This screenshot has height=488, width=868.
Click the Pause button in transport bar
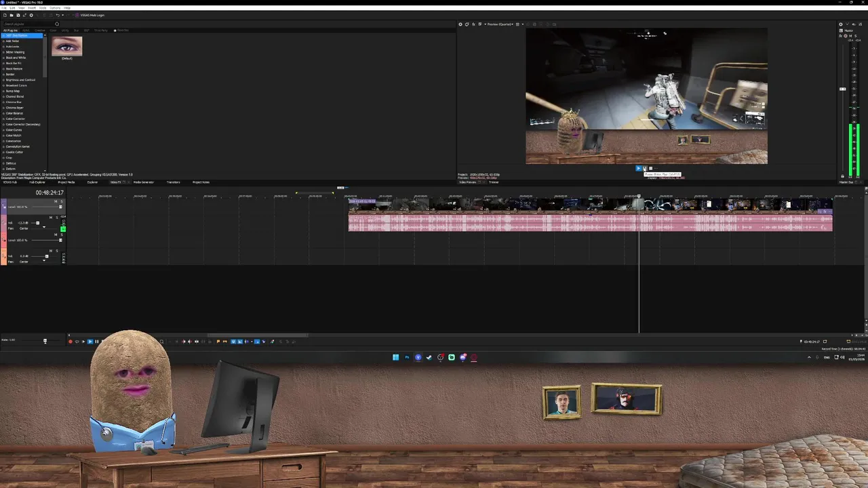[97, 342]
